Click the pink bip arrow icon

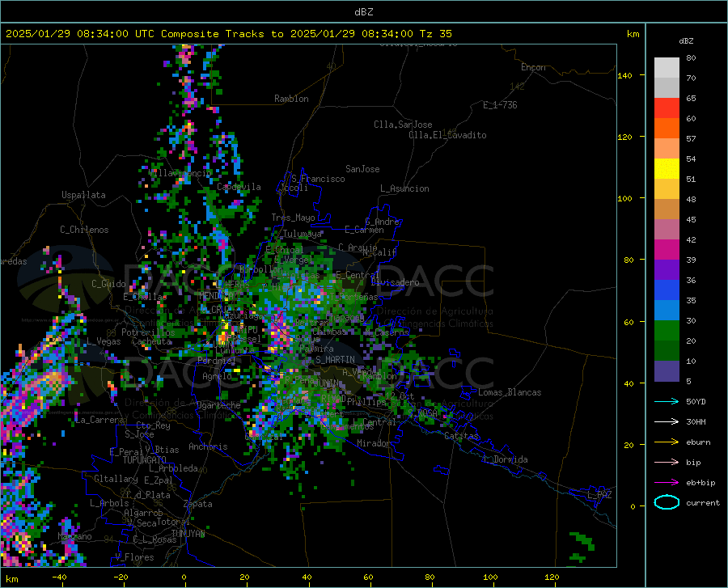(x=667, y=463)
